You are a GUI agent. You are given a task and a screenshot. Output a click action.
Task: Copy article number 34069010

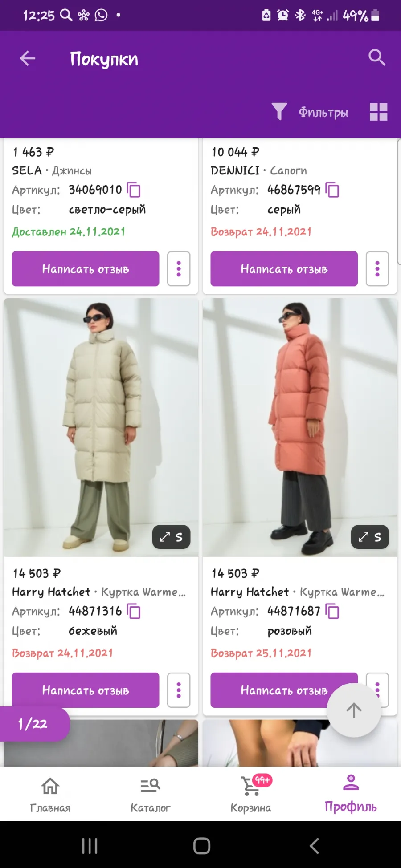click(134, 190)
